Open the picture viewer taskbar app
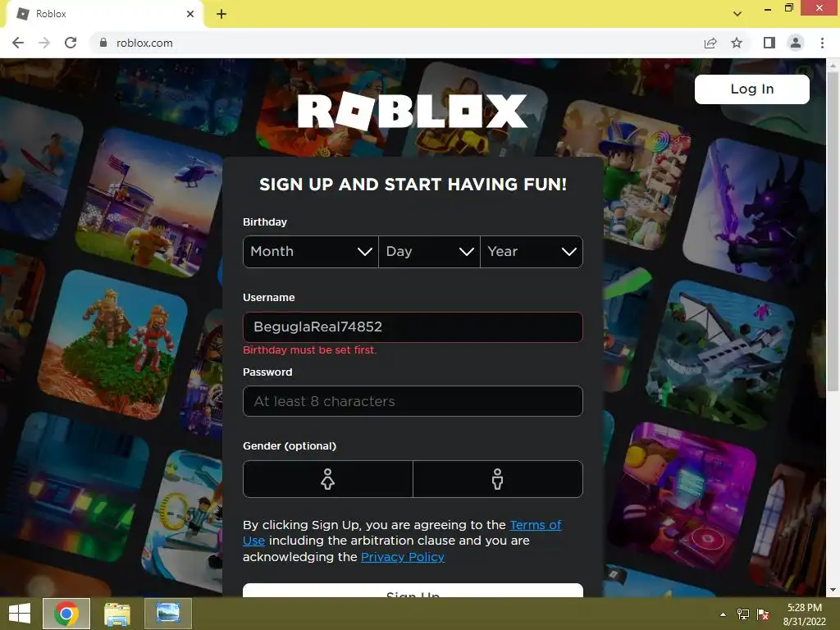840x630 pixels. [167, 614]
